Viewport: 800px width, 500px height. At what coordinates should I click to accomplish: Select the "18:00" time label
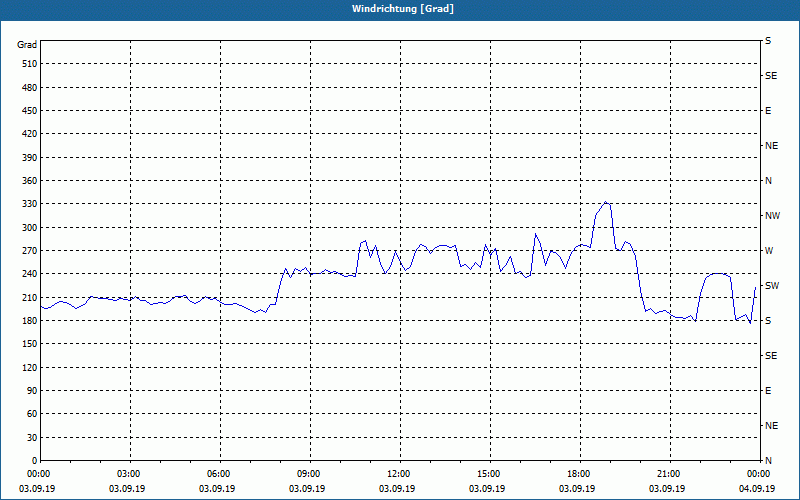click(578, 474)
